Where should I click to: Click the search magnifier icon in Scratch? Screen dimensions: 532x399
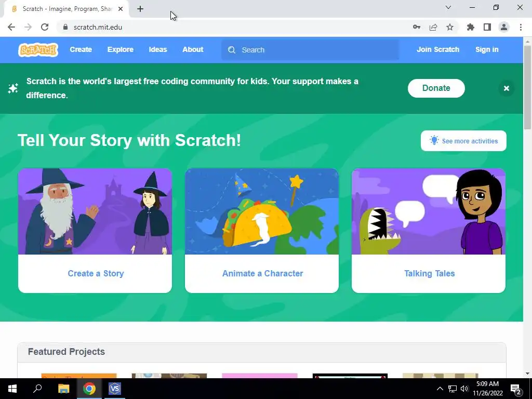232,50
